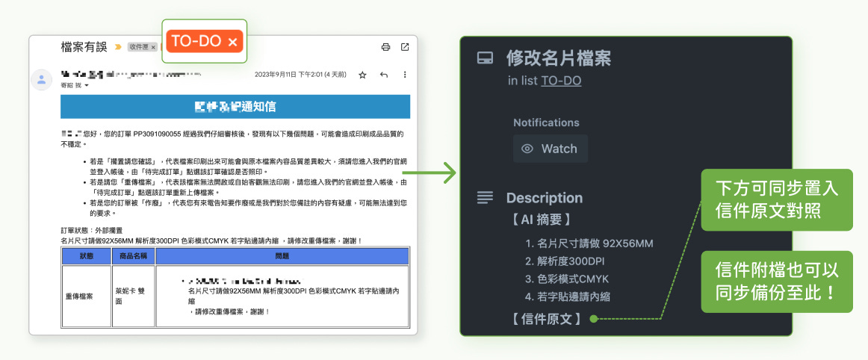Click the card title 修改名片檔案

pyautogui.click(x=559, y=58)
